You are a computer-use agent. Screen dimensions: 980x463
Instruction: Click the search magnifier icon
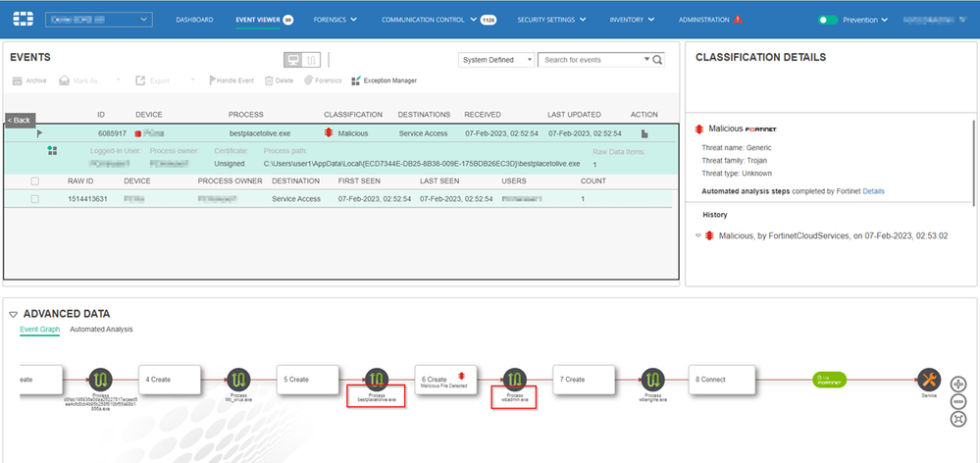657,60
